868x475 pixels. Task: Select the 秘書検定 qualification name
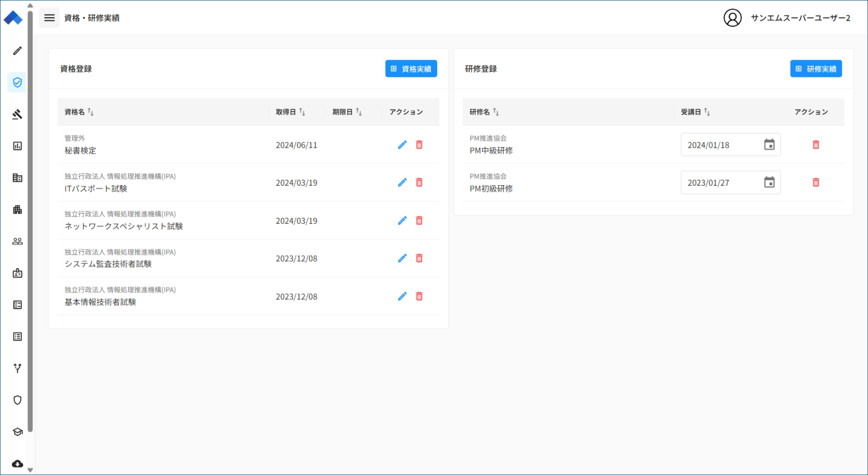pyautogui.click(x=81, y=151)
